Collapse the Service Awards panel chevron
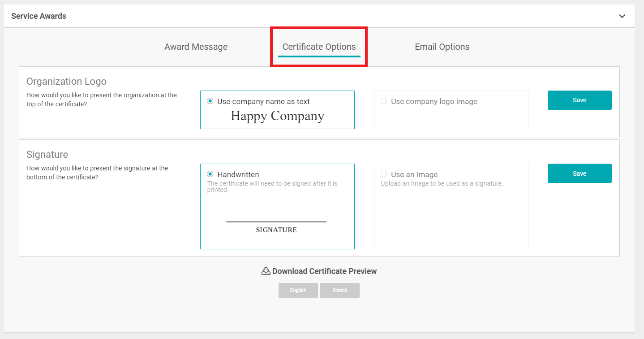 point(622,16)
